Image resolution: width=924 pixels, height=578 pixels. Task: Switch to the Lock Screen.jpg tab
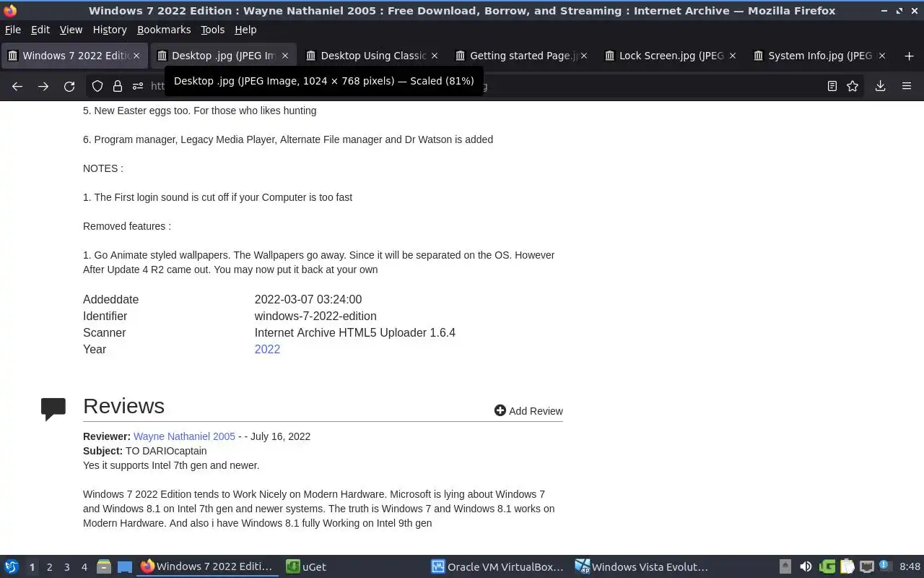tap(671, 56)
